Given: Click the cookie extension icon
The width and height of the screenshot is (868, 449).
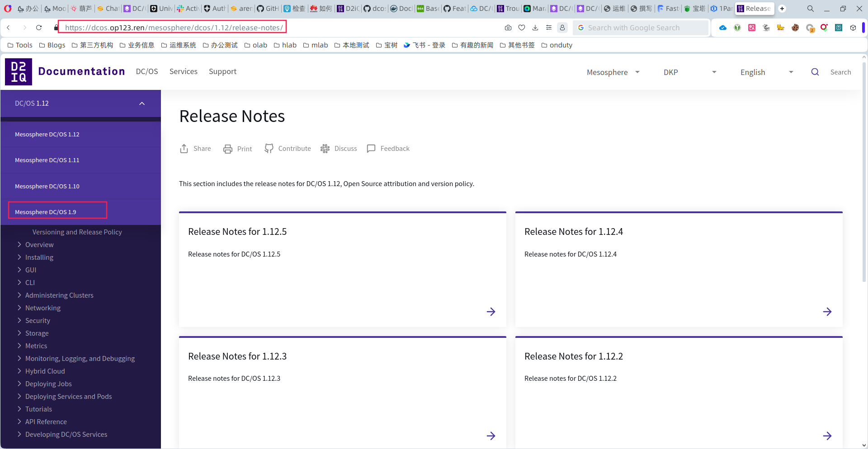Looking at the screenshot, I should (795, 28).
